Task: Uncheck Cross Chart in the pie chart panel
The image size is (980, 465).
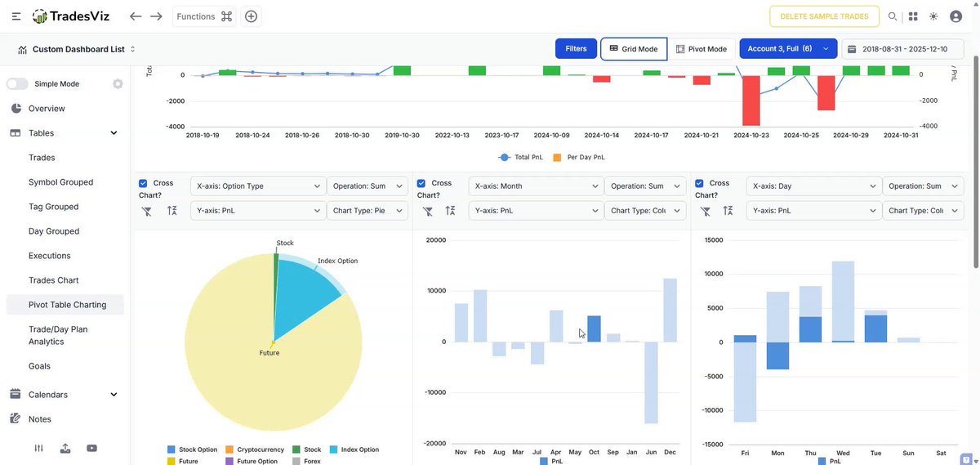Action: click(x=143, y=183)
